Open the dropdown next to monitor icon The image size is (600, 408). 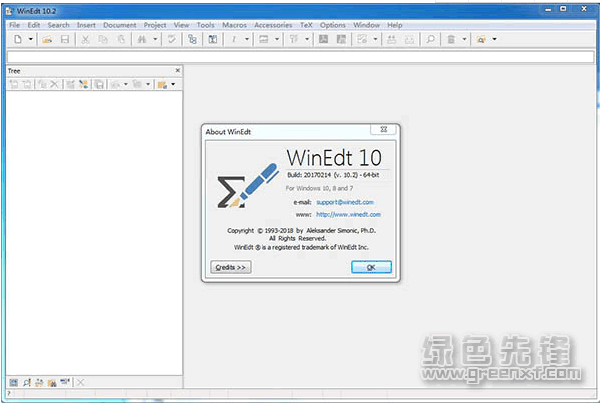click(277, 39)
